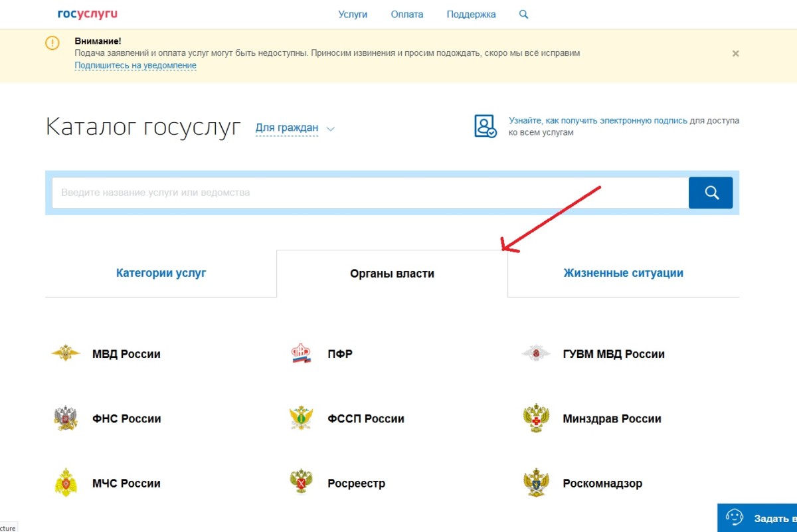The image size is (797, 532).
Task: Click the Минздрав России emblem icon
Action: click(x=536, y=419)
